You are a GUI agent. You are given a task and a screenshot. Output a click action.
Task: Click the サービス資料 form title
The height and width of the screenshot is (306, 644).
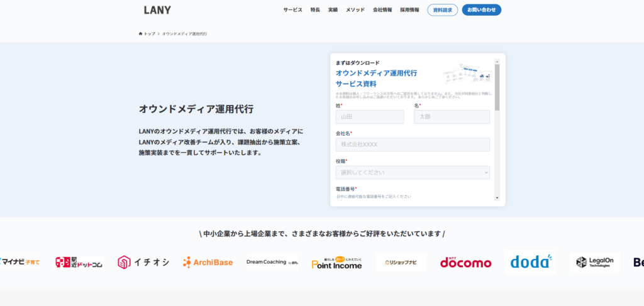[x=356, y=84]
